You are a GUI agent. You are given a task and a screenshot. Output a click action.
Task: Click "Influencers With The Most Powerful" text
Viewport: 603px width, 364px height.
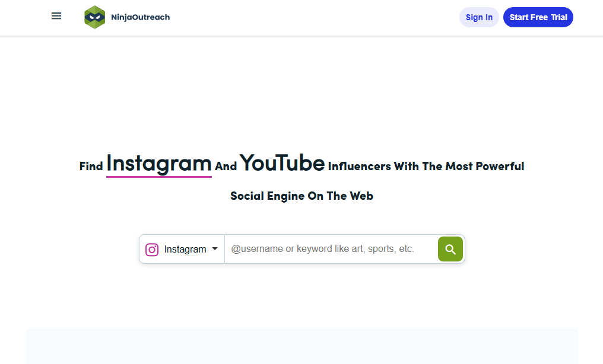click(426, 167)
